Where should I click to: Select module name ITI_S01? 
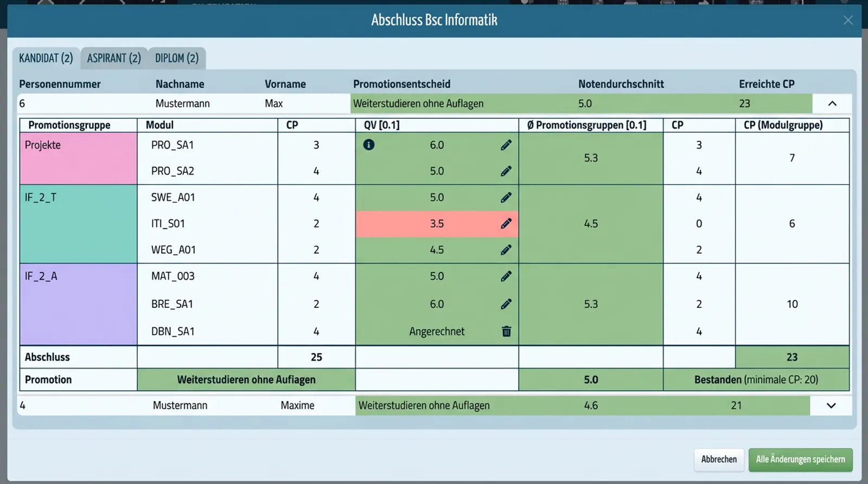point(168,224)
